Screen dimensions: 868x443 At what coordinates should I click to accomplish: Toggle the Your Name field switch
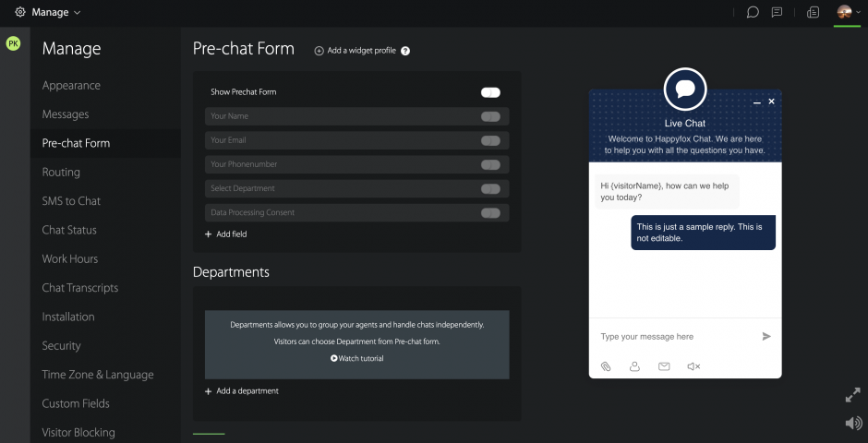pyautogui.click(x=490, y=116)
